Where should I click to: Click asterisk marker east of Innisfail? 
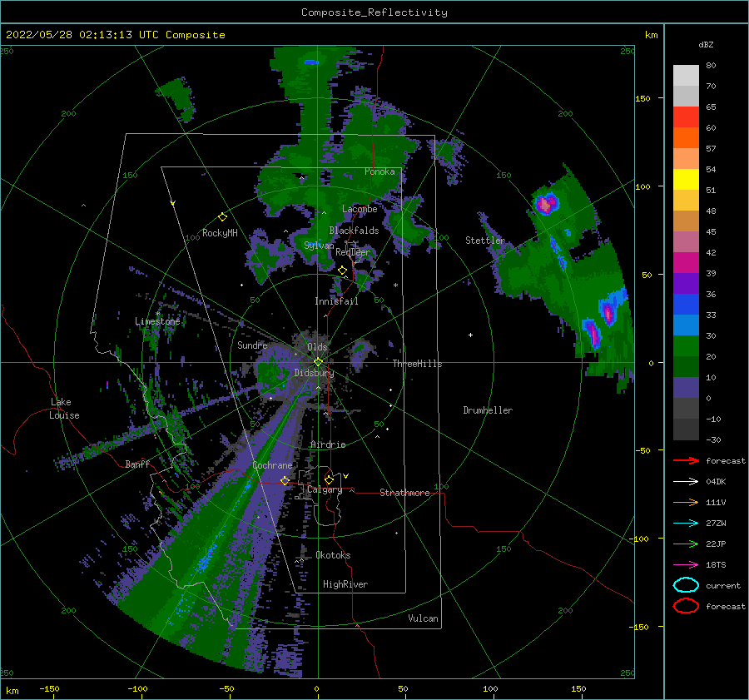(x=395, y=285)
